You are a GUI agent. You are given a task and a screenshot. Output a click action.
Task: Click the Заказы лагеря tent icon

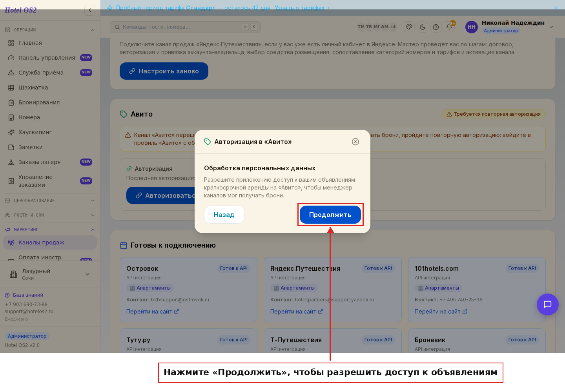click(11, 162)
